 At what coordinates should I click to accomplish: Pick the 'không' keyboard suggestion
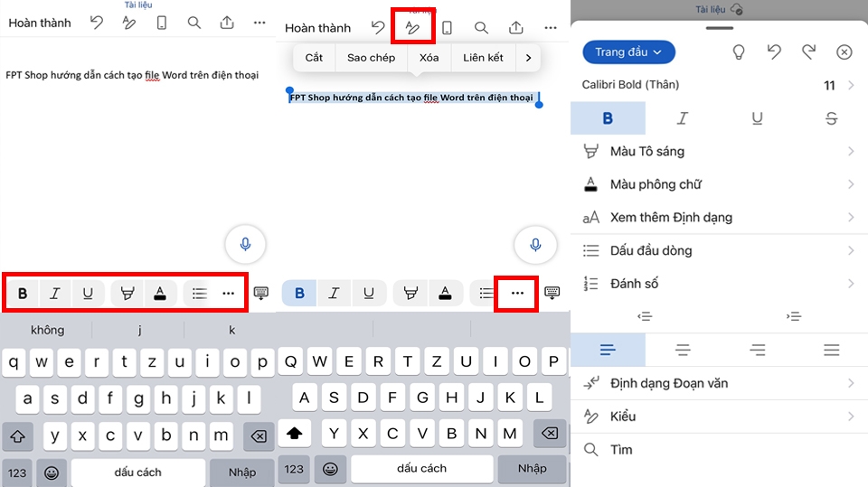pos(48,331)
